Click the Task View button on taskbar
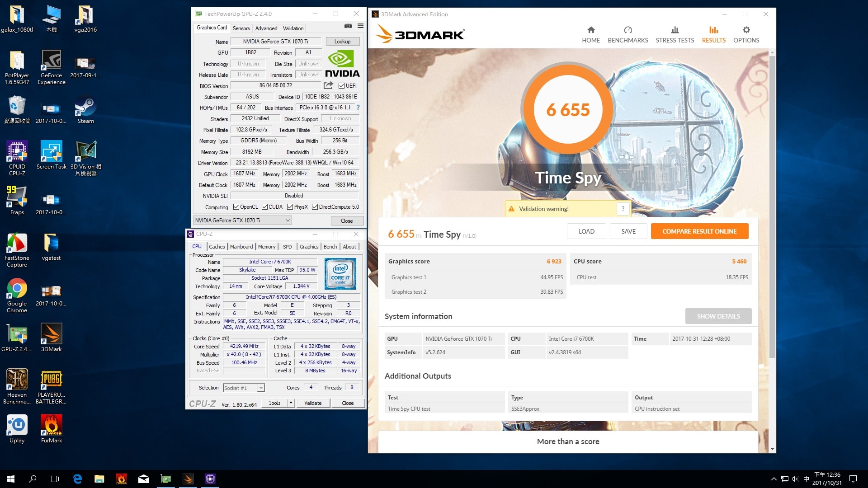Screen dimensions: 868x488 pyautogui.click(x=54, y=479)
